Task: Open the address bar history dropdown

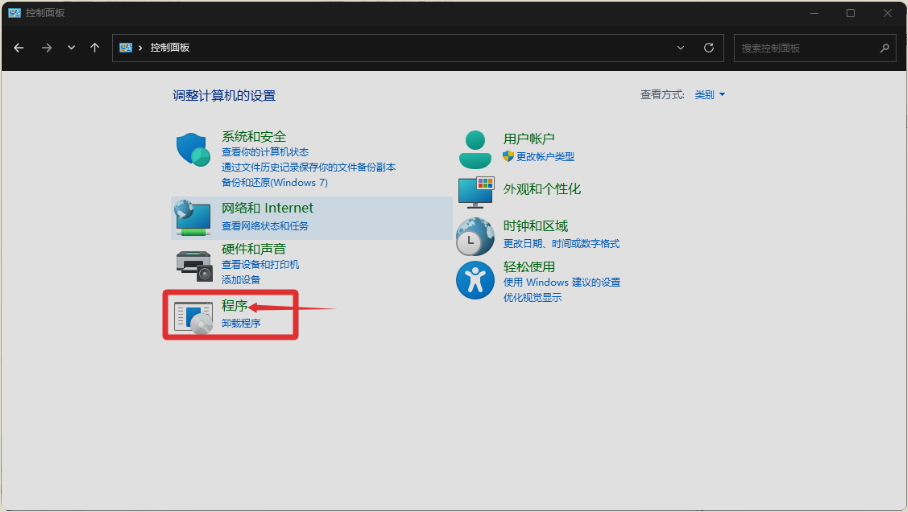Action: tap(681, 48)
